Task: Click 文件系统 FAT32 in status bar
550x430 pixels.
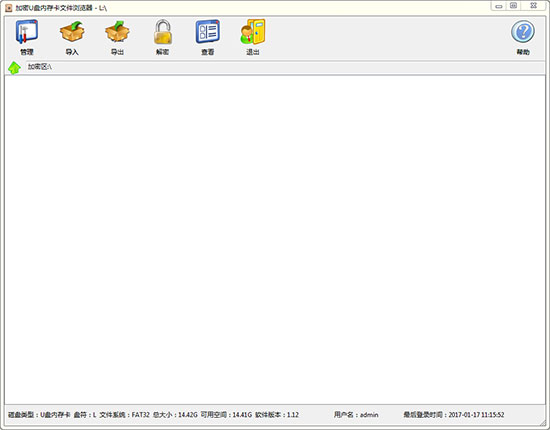Action: (125, 415)
